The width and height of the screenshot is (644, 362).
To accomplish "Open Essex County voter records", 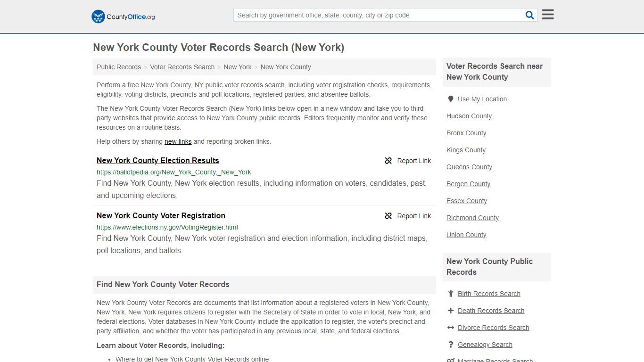I will click(x=467, y=201).
